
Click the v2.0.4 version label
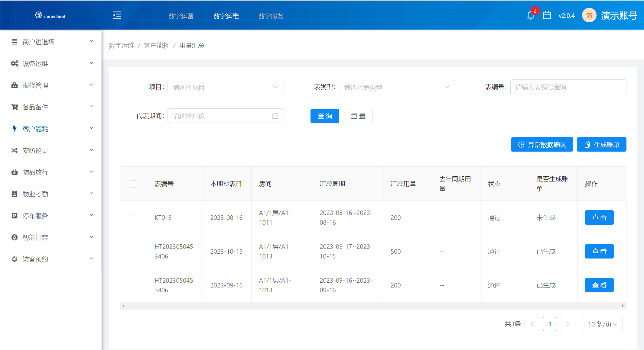[567, 16]
